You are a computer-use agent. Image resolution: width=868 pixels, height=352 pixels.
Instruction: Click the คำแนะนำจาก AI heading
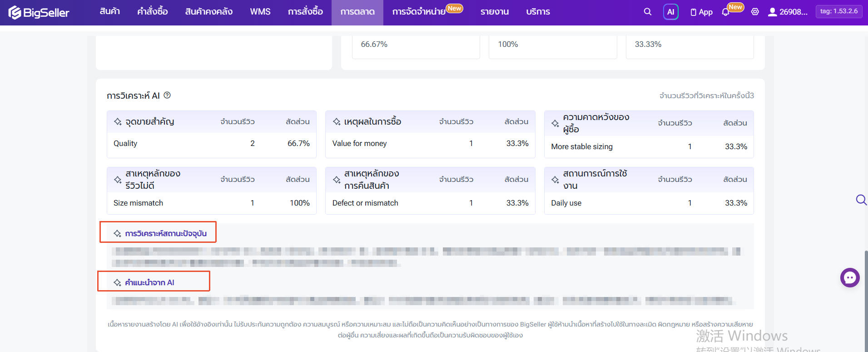pos(149,282)
